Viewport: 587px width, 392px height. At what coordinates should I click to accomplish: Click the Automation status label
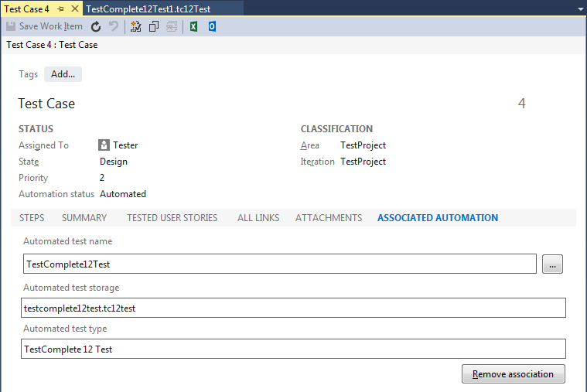coord(56,194)
